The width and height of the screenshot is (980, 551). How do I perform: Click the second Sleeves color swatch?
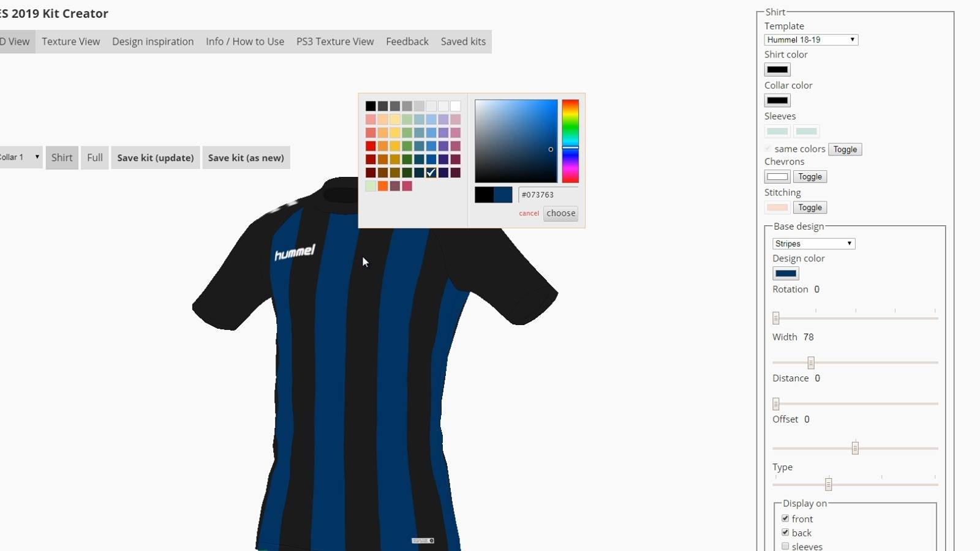(x=806, y=131)
